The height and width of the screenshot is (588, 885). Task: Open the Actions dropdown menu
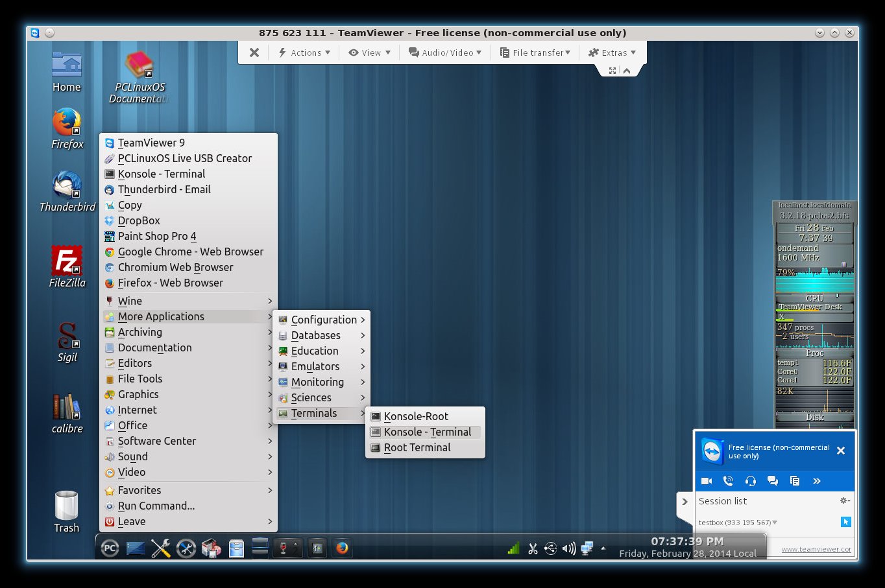[304, 53]
